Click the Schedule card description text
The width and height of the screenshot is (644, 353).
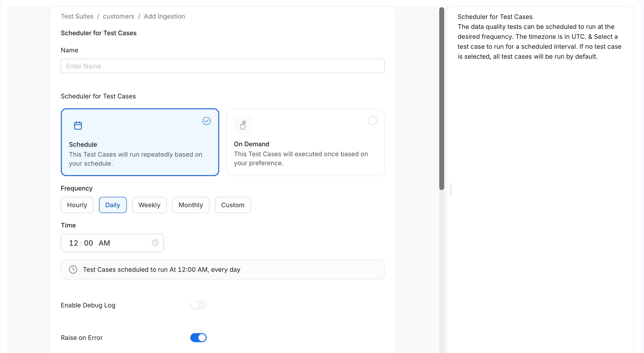click(x=136, y=159)
